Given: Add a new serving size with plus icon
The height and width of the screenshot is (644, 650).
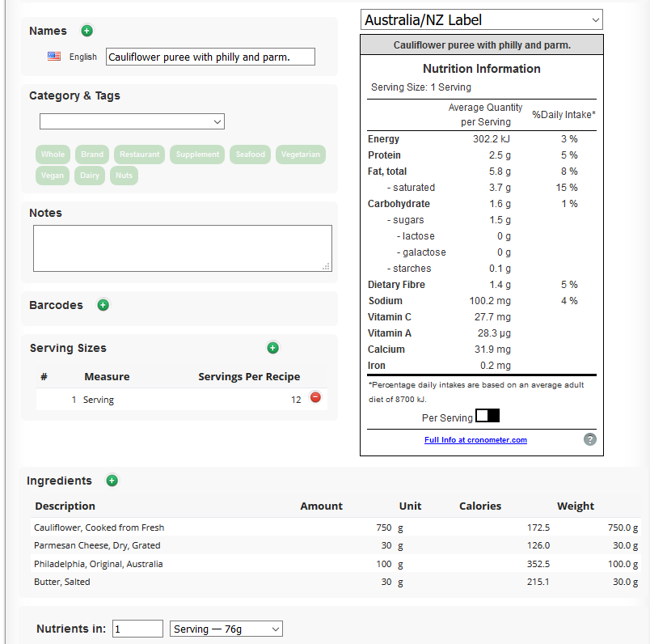Looking at the screenshot, I should pos(272,348).
